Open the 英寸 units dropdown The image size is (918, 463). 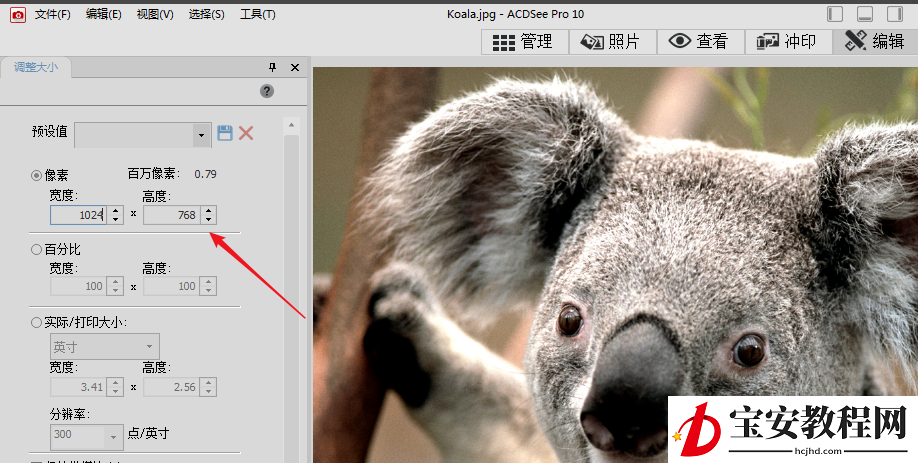[105, 347]
